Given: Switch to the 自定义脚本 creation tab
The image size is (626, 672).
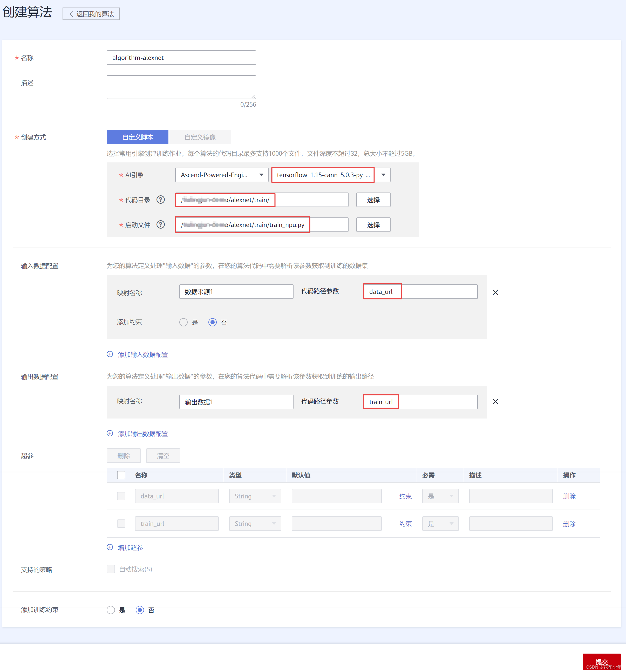Looking at the screenshot, I should pyautogui.click(x=137, y=137).
